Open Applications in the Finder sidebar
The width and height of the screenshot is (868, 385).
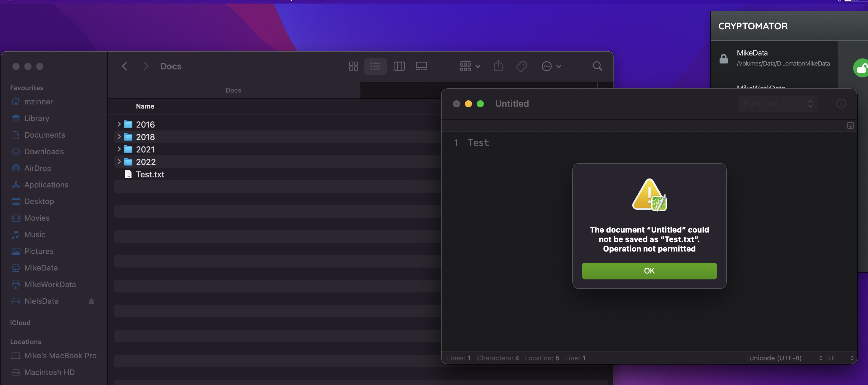pos(46,185)
